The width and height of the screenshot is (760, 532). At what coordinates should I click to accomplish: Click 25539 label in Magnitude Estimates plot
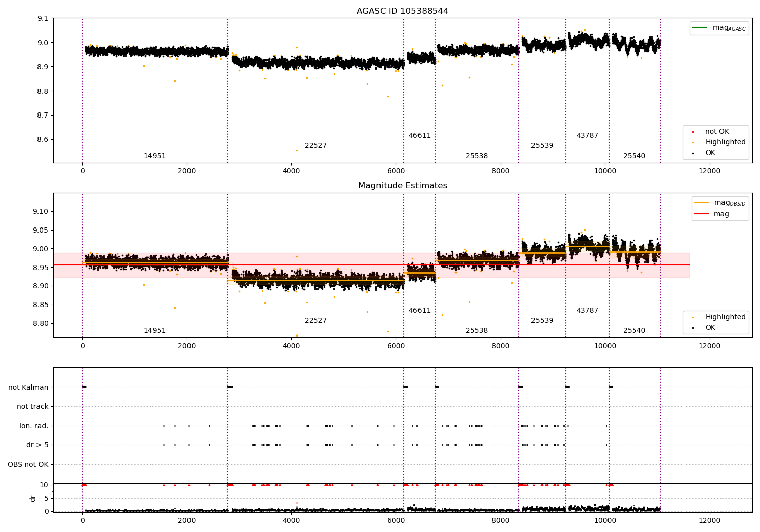click(x=542, y=321)
